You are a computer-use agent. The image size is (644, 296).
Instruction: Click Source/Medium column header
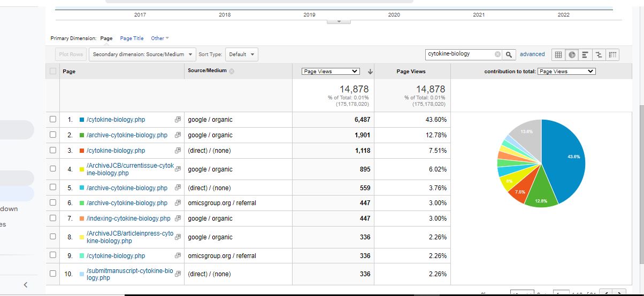(x=208, y=71)
